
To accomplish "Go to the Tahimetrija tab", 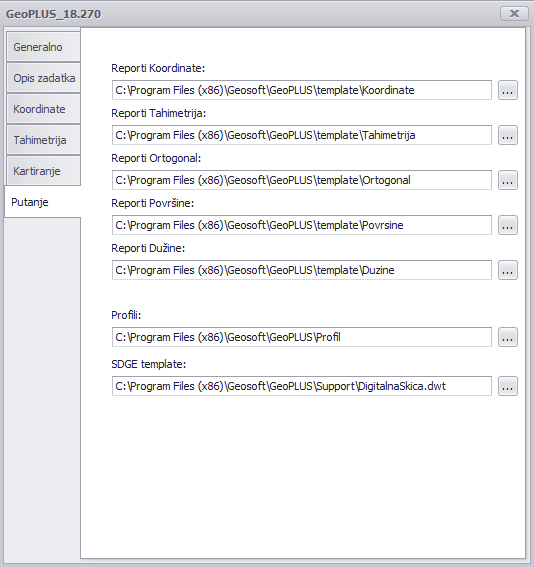I will coord(43,140).
